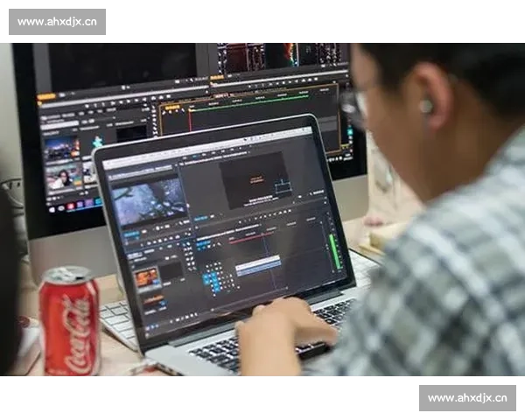Toggle the blue button under laptop Source Monitor
The image size is (525, 420).
[x=133, y=234]
